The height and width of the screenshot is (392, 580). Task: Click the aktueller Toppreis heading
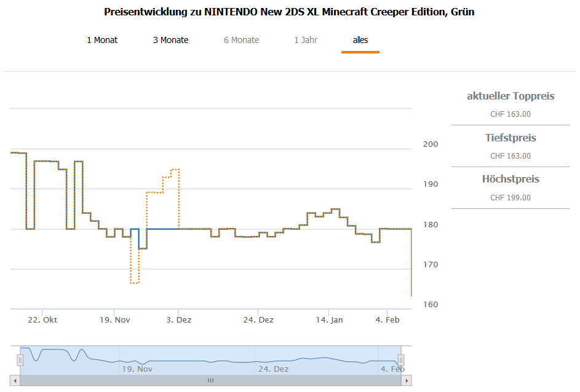(x=510, y=96)
